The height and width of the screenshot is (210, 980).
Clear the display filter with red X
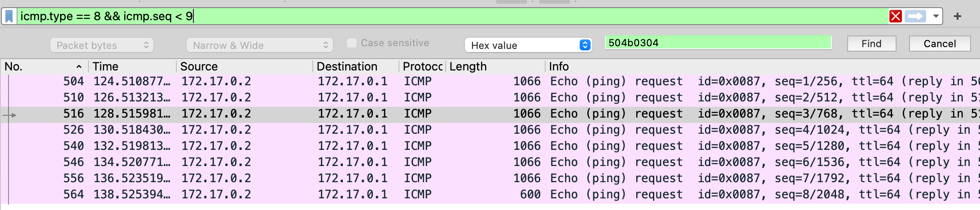click(895, 17)
